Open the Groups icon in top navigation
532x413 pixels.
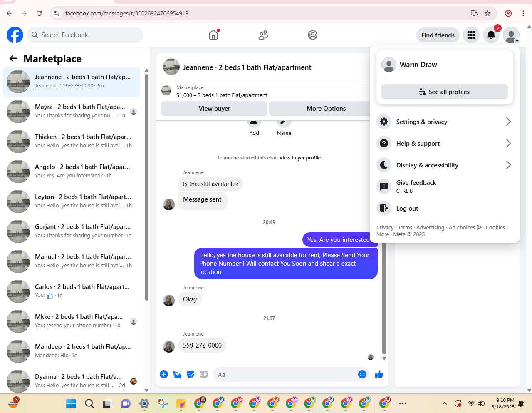tap(313, 35)
